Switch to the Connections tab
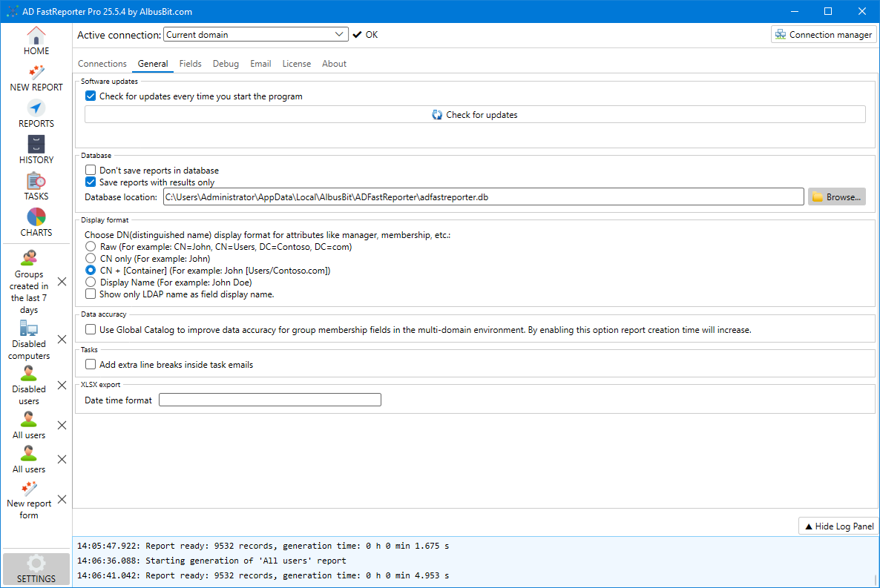The image size is (880, 588). tap(102, 64)
